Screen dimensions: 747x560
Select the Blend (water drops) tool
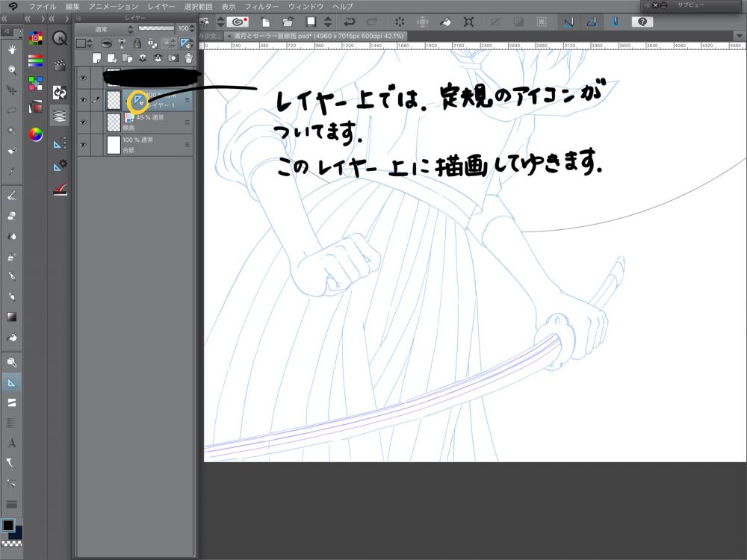click(x=11, y=236)
